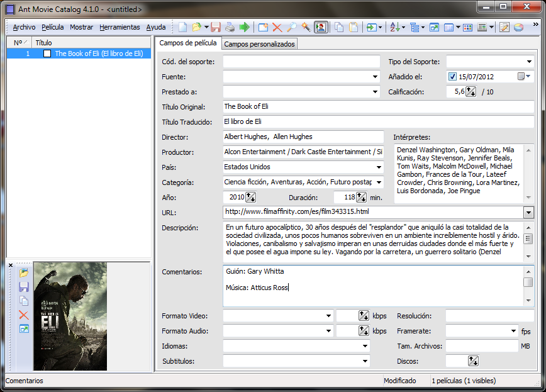546x392 pixels.
Task: Open the Mostrar menu
Action: pyautogui.click(x=82, y=27)
